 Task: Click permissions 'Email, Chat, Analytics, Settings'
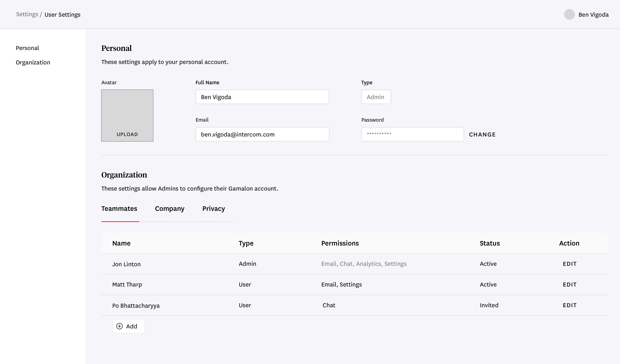pos(364,264)
